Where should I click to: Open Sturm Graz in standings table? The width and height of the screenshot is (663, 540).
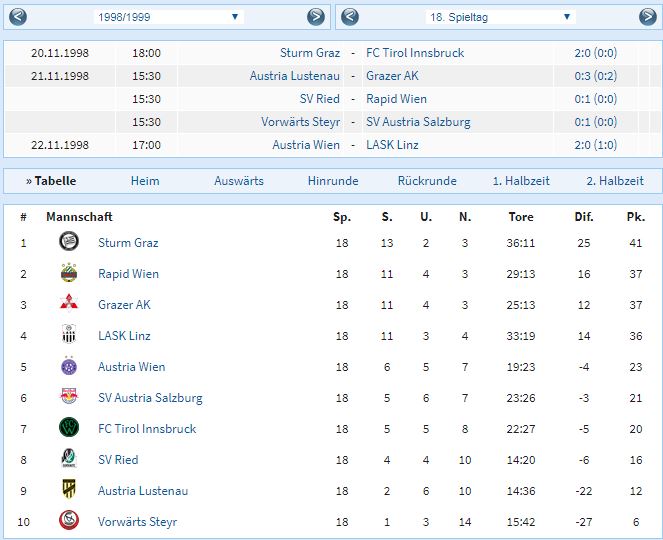[x=128, y=243]
